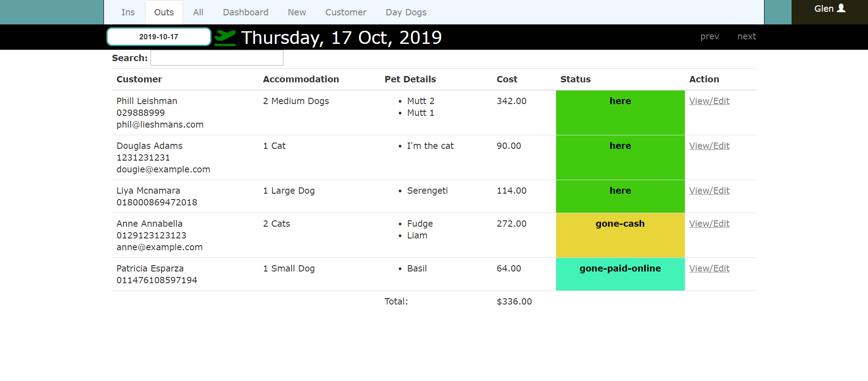Click the green airplane departure icon
The image size is (868, 381).
click(225, 38)
